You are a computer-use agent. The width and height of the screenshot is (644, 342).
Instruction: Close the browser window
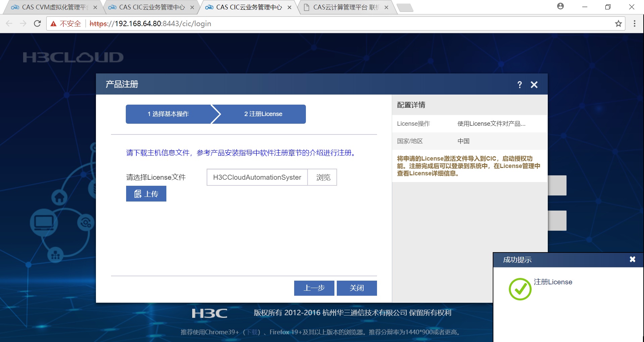click(x=632, y=7)
